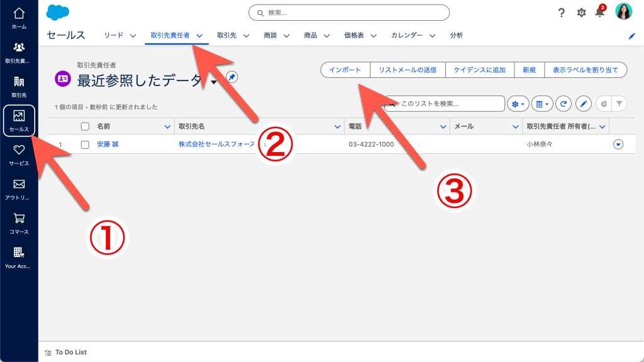
Task: Expand 商品 tab dropdown
Action: click(326, 36)
